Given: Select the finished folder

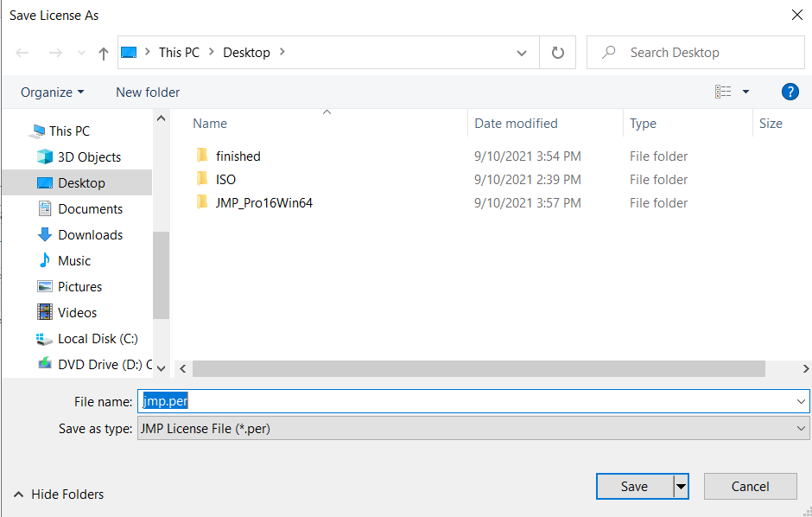Looking at the screenshot, I should [x=238, y=156].
